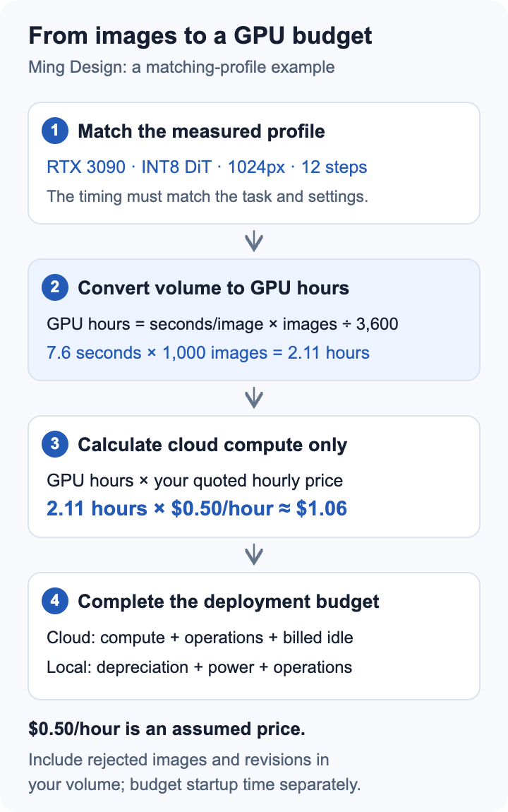Click heading "Match the measured profile"

[201, 131]
